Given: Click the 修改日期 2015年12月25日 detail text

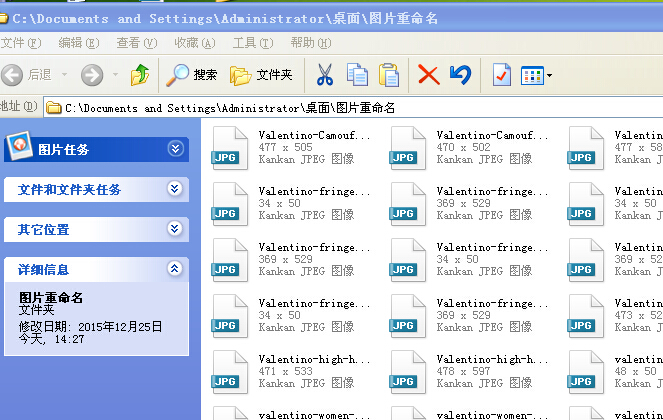Looking at the screenshot, I should 90,327.
